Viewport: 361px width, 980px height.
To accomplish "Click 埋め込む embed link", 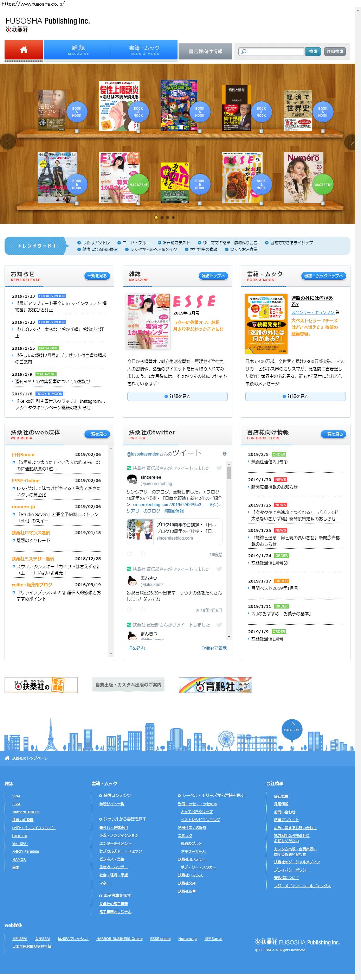I will point(136,648).
